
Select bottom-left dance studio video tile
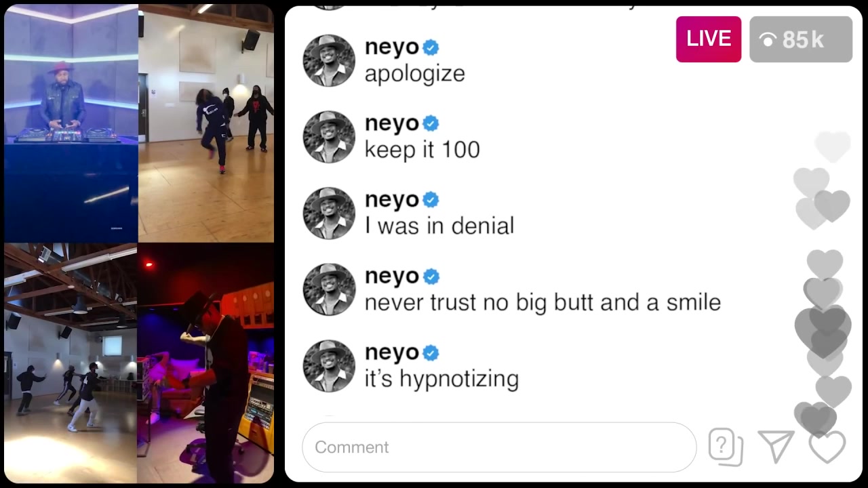[71, 363]
